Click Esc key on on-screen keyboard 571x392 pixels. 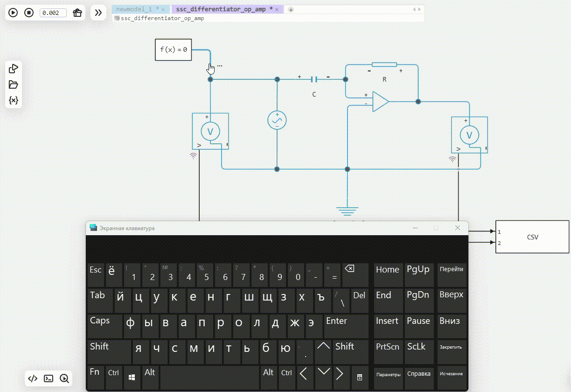coord(95,275)
